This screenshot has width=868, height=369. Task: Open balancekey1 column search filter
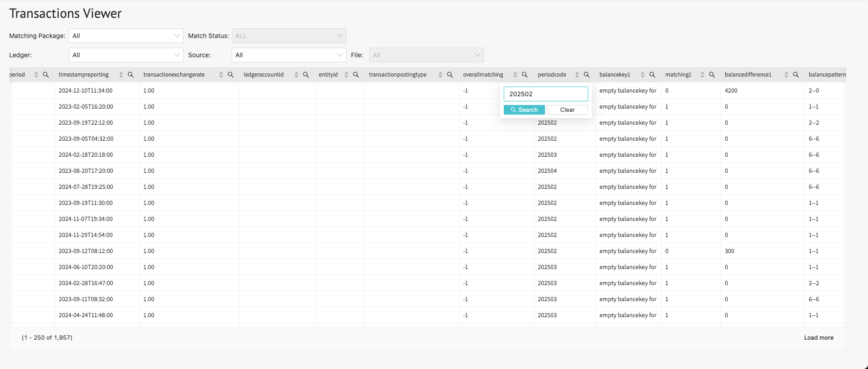coord(652,75)
